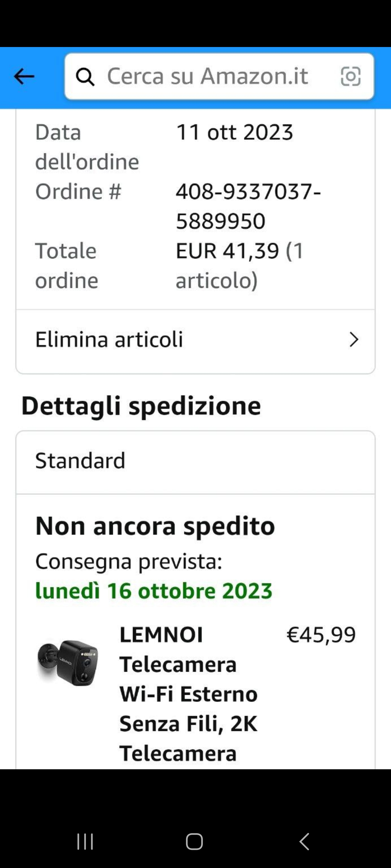The width and height of the screenshot is (391, 868).
Task: Tap the back arrow in Amazon header
Action: [x=24, y=76]
